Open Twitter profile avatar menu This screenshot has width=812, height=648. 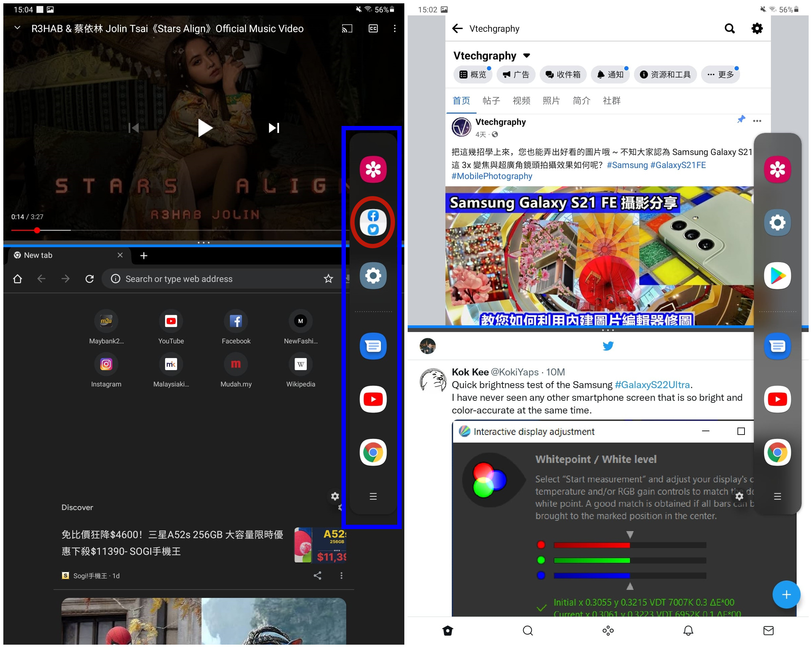[x=427, y=346]
